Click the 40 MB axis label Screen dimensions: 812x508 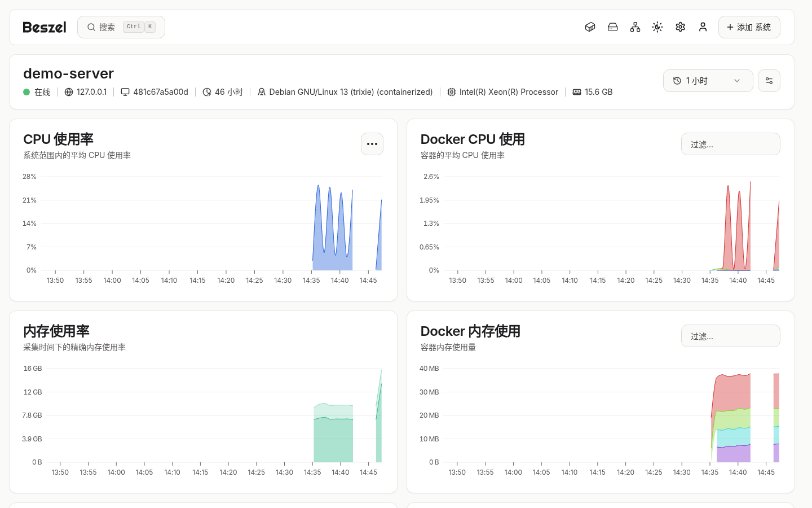coord(429,369)
